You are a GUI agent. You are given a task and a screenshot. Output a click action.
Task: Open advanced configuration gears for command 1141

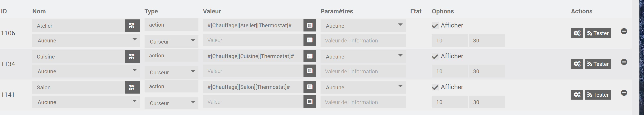pos(577,95)
